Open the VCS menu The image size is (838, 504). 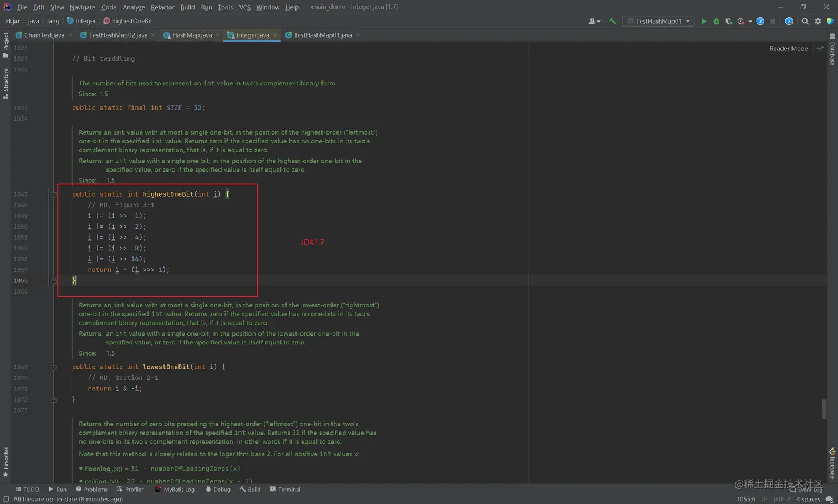[244, 7]
